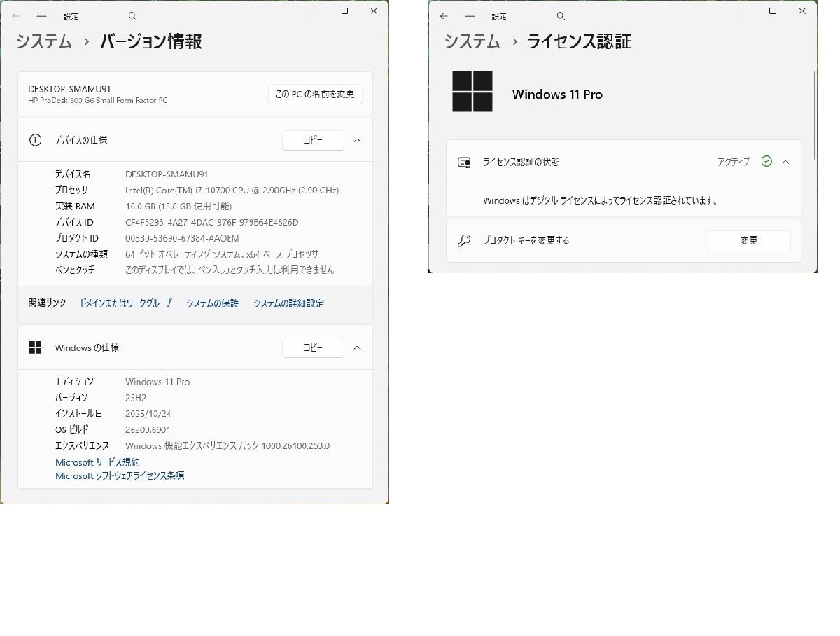Open navigation menu in ライセンス認証 window
The image size is (840, 636).
click(470, 15)
